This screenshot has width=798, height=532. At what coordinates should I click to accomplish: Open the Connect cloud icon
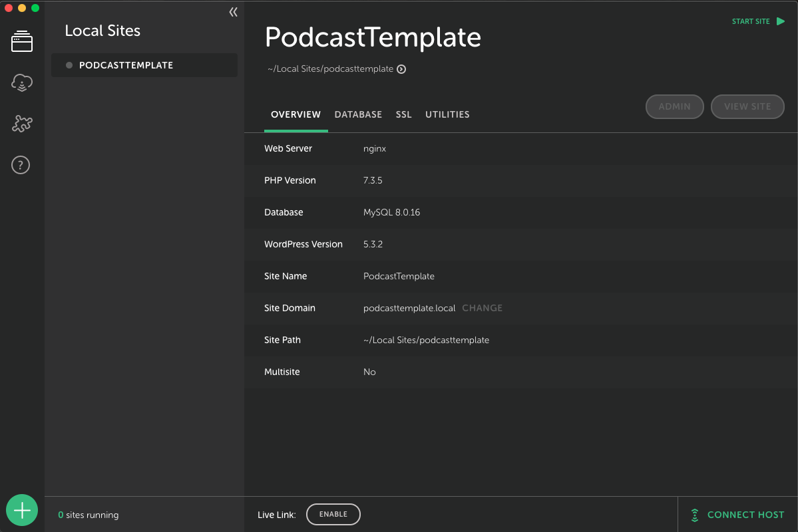tap(22, 82)
